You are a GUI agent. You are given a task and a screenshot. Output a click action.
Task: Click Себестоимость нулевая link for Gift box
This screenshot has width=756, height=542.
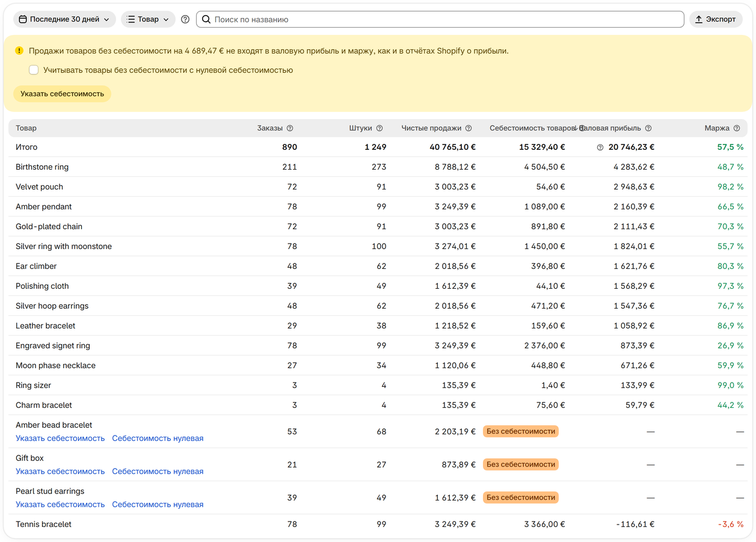158,472
